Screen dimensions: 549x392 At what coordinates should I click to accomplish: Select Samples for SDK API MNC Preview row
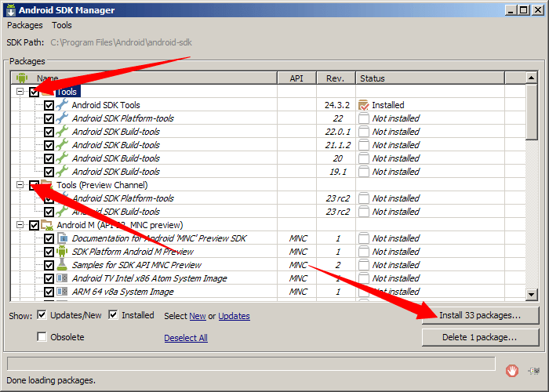click(268, 265)
